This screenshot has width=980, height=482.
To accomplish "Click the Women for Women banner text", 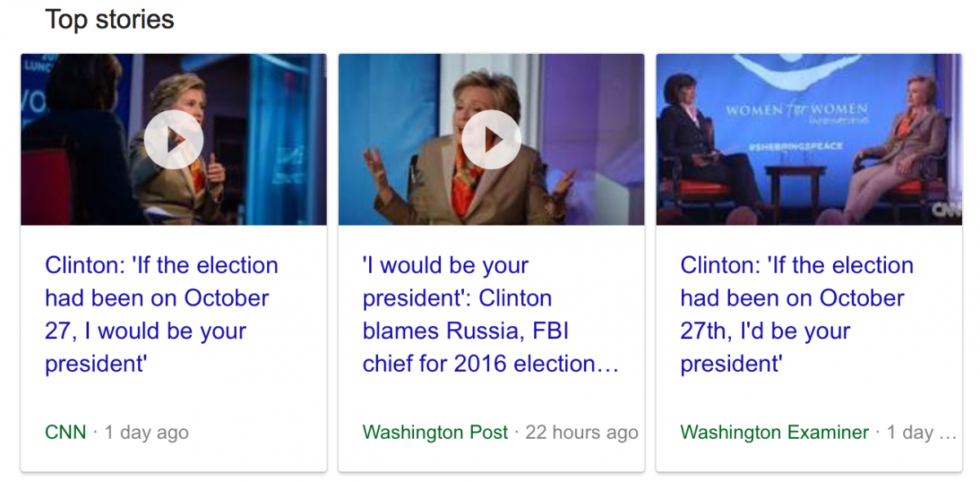I will [x=796, y=110].
